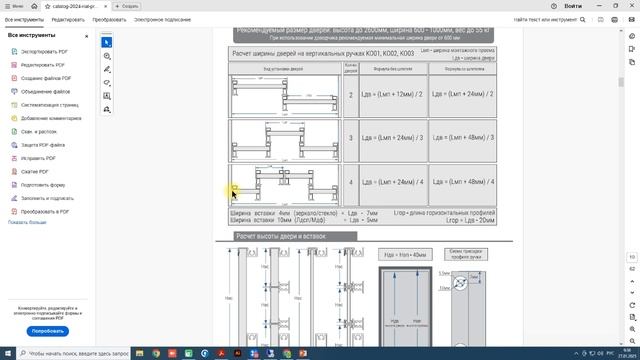The width and height of the screenshot is (640, 360).
Task: Click the heading Расчет высоты двери и вставок
Action: [x=281, y=236]
